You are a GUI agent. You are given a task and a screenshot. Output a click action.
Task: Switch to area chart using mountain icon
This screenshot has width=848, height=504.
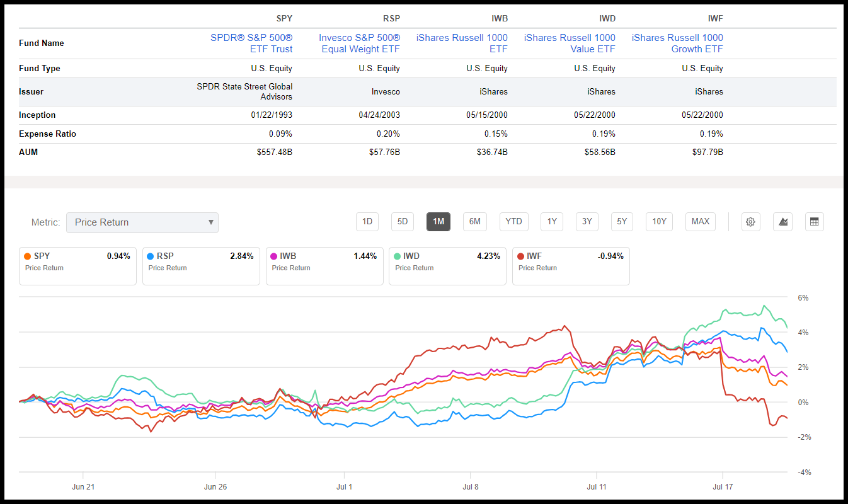[x=782, y=222]
